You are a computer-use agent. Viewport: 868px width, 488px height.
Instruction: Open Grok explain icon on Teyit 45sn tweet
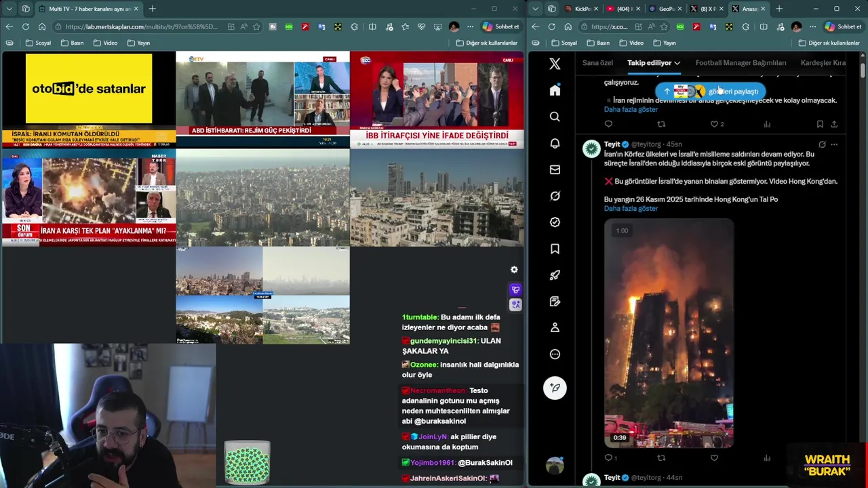(822, 144)
